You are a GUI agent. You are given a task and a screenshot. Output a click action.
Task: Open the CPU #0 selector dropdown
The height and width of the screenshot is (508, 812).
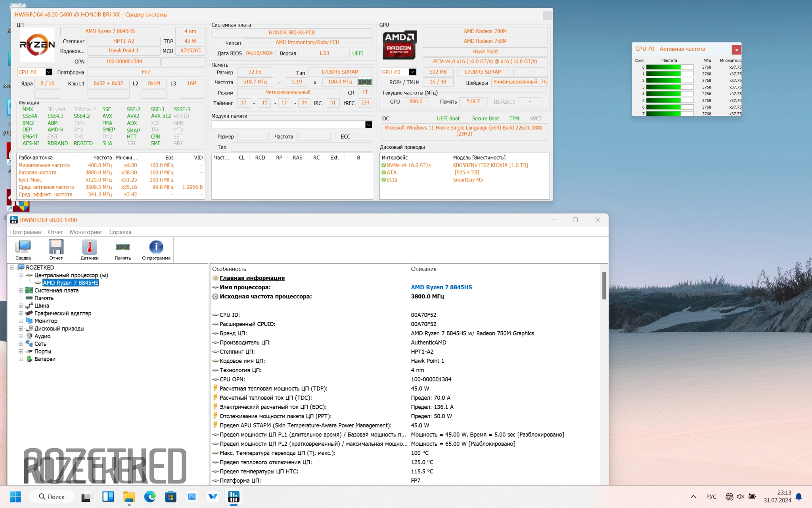click(49, 72)
